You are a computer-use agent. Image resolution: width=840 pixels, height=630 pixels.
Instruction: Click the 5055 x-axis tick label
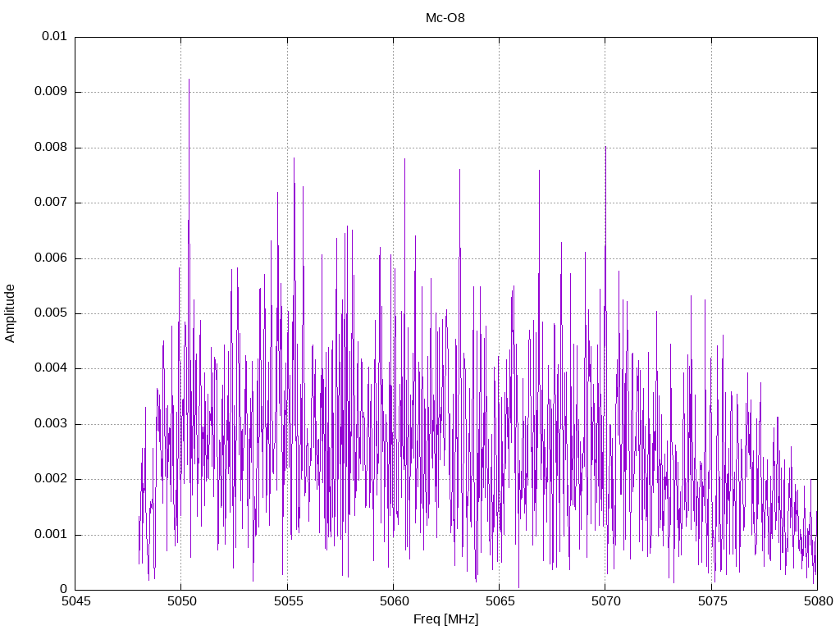pyautogui.click(x=288, y=601)
